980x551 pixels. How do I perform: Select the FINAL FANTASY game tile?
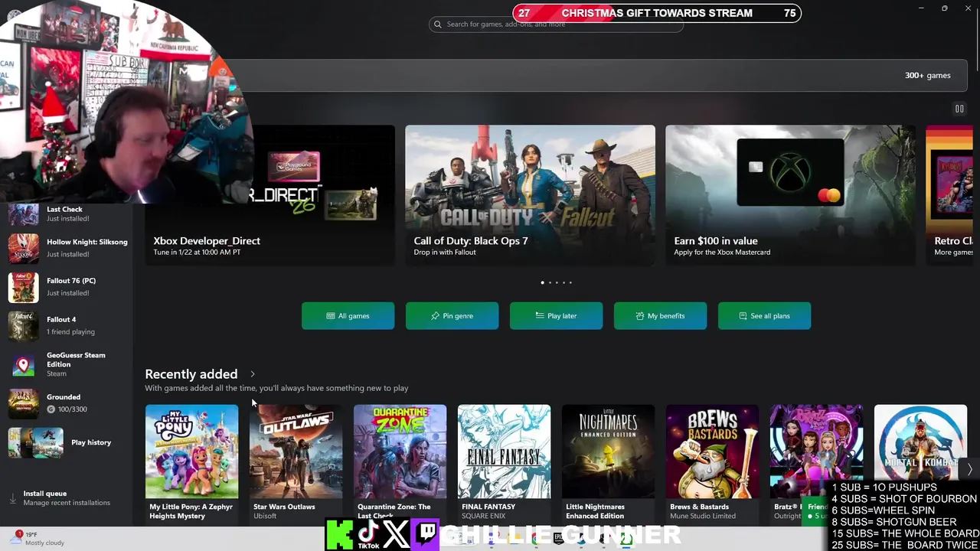(x=504, y=463)
